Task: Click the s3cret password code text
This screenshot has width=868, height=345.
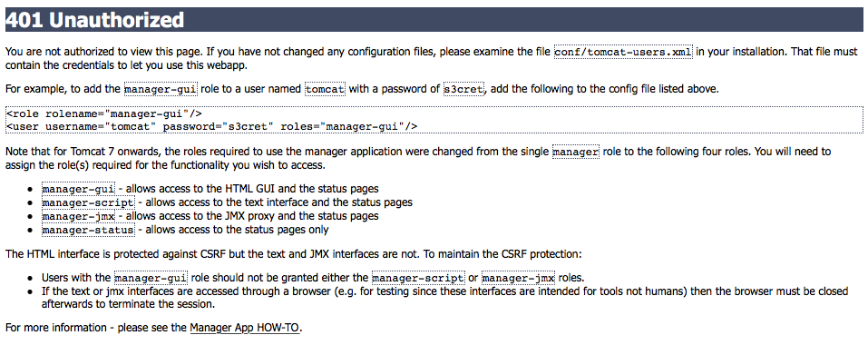Action: [x=463, y=89]
